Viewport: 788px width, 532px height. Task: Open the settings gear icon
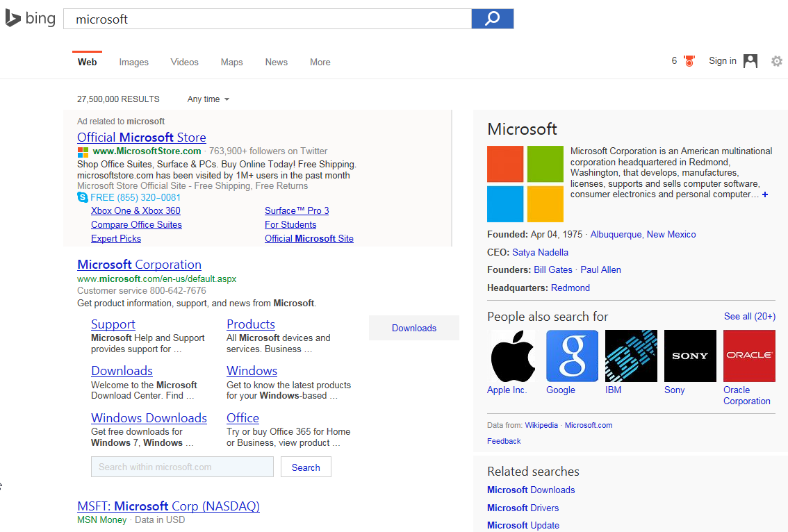point(777,61)
